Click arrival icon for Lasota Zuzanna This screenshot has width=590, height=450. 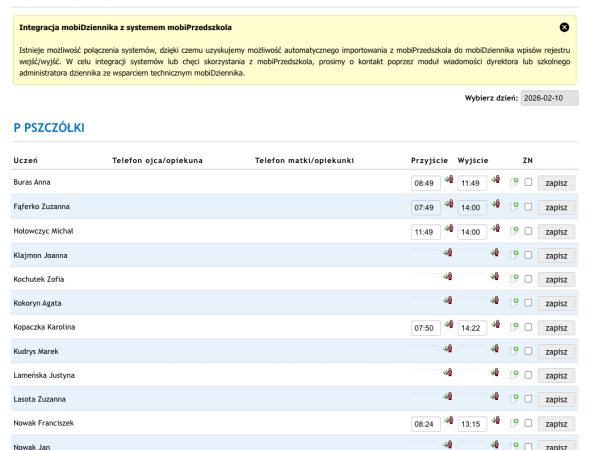(x=448, y=396)
